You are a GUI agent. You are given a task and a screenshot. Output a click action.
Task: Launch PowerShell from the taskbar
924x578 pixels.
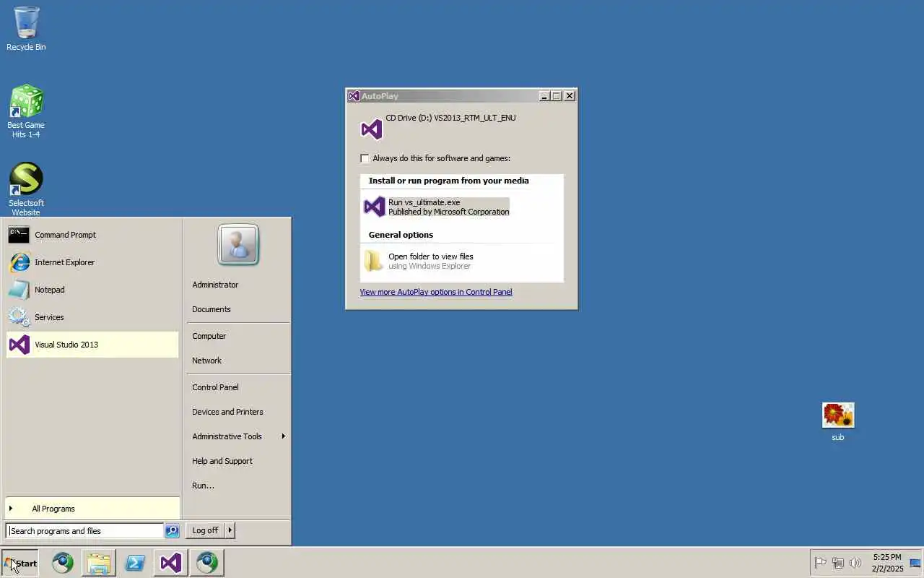coord(135,563)
